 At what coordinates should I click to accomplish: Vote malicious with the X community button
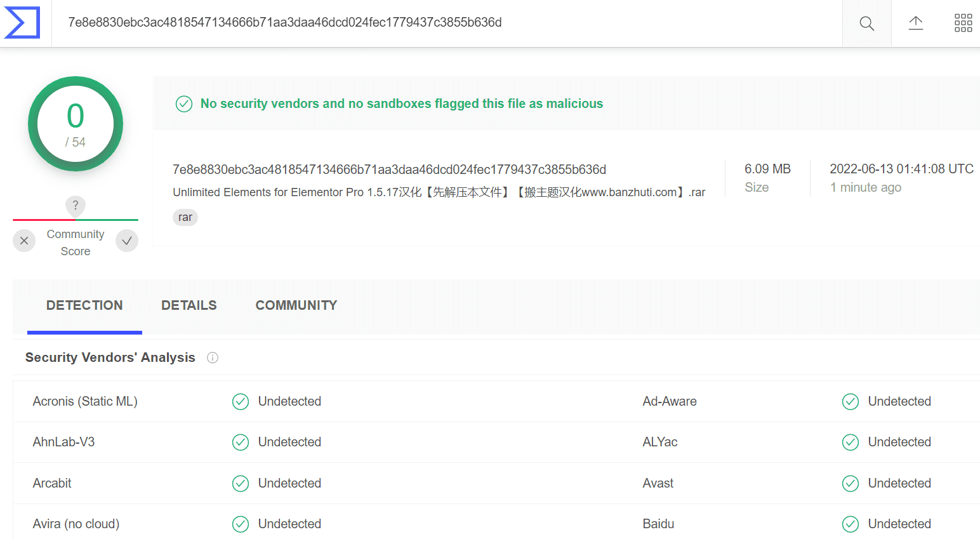point(24,241)
